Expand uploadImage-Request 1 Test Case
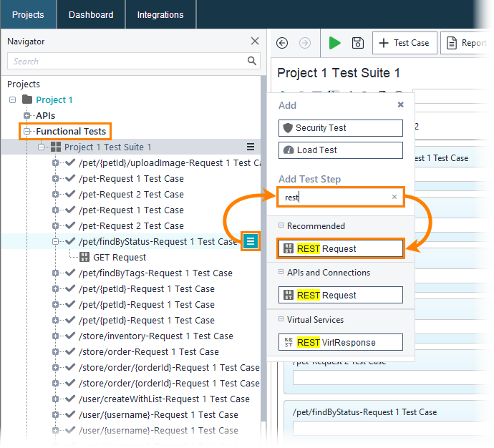This screenshot has width=494, height=448. [x=55, y=162]
